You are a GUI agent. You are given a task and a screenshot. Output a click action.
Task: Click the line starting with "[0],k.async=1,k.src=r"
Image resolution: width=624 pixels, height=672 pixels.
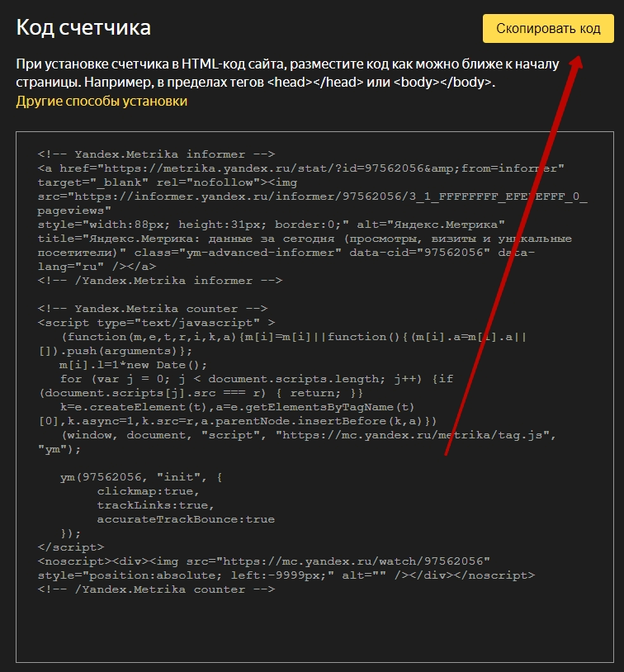[x=238, y=421]
